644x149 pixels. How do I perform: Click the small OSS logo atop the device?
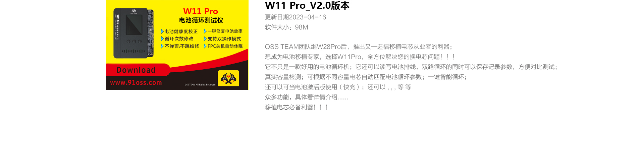coord(133,11)
